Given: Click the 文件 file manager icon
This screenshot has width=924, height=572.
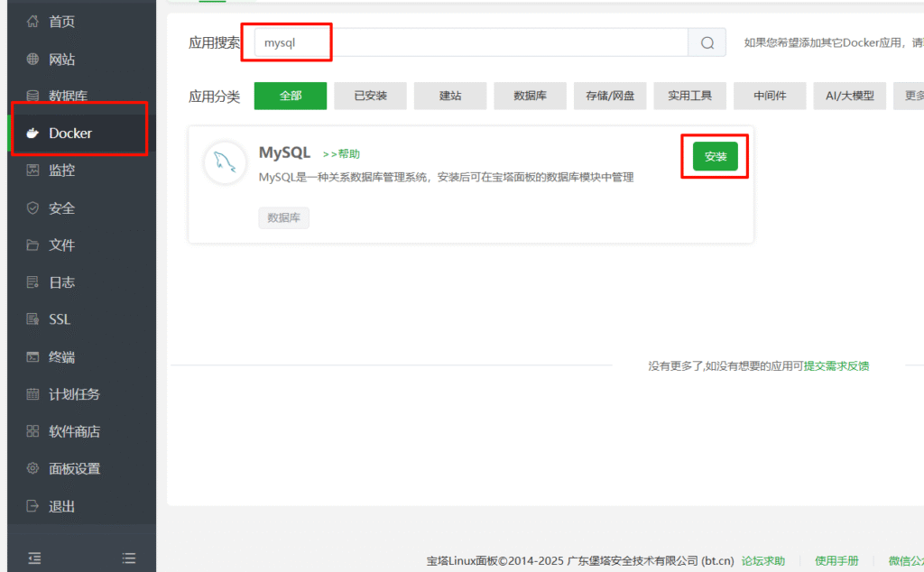Looking at the screenshot, I should 33,244.
